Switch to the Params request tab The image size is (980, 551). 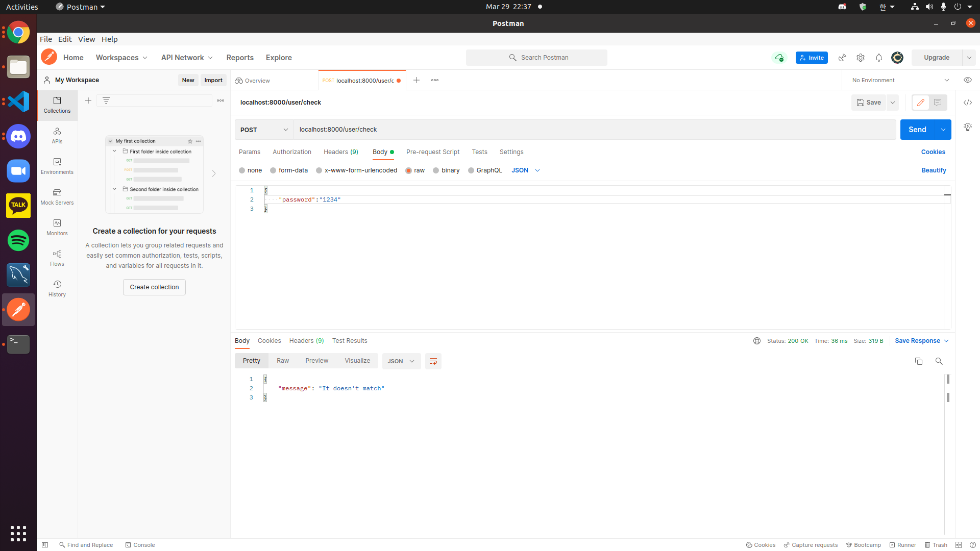[250, 152]
